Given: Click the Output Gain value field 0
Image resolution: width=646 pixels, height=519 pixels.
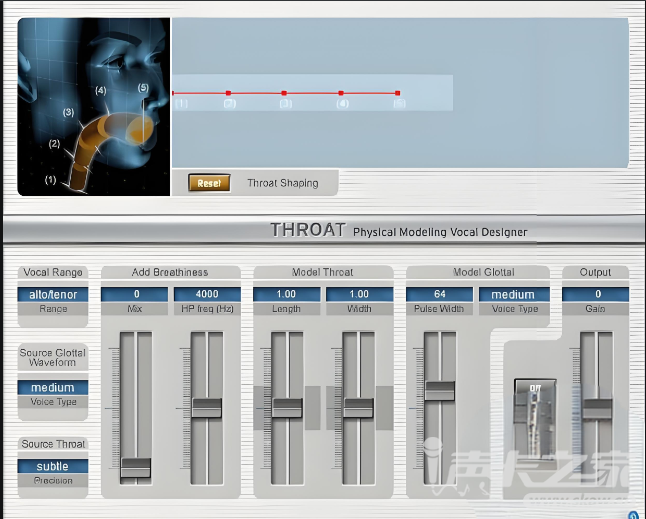Looking at the screenshot, I should 596,294.
